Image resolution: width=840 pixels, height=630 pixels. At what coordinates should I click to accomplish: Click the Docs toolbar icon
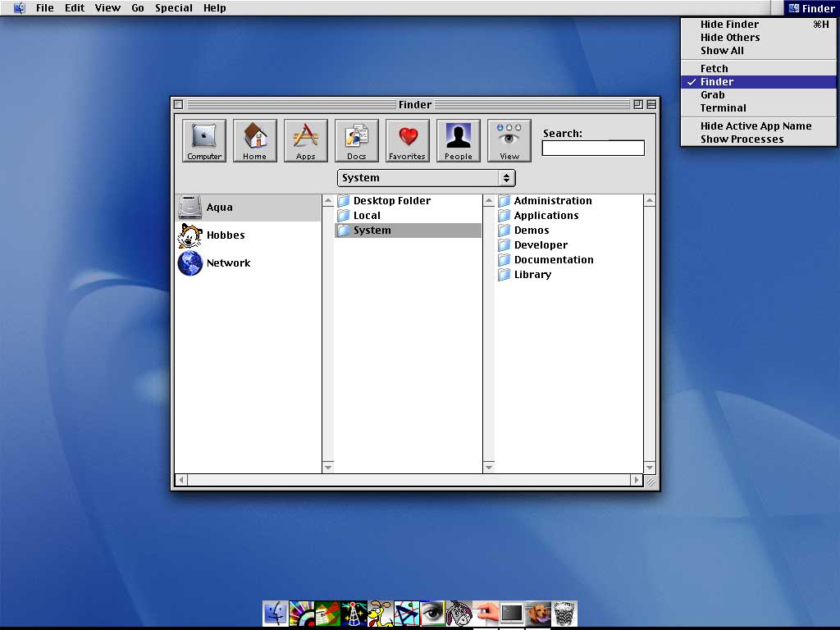pos(356,140)
